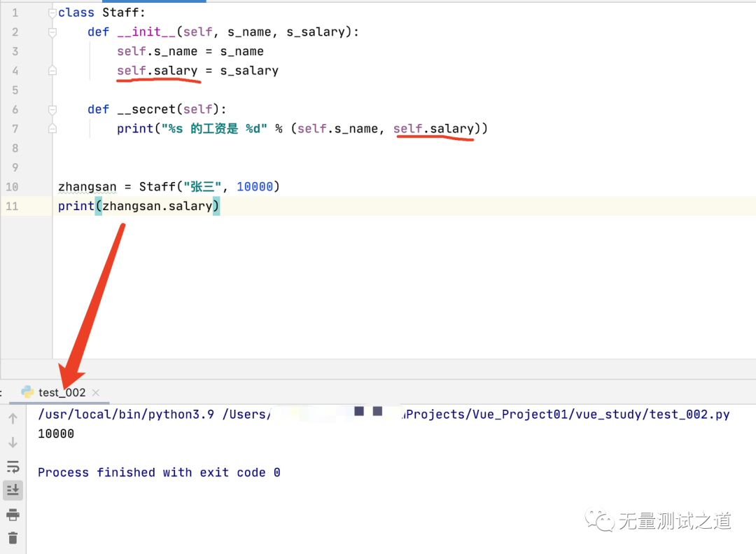Click line number 1 in gutter
Screen dimensions: 756x554
click(15, 13)
